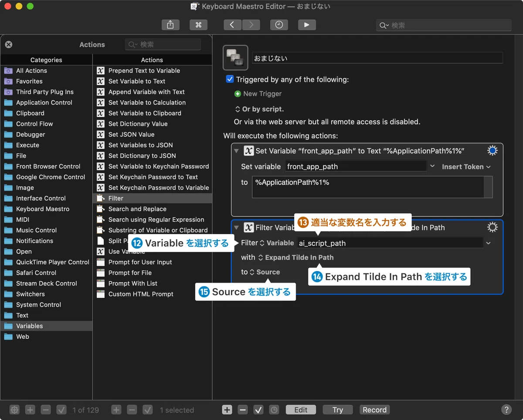Screen dimensions: 523x420
Task: Add a new action with the white plus button
Action: (227, 410)
